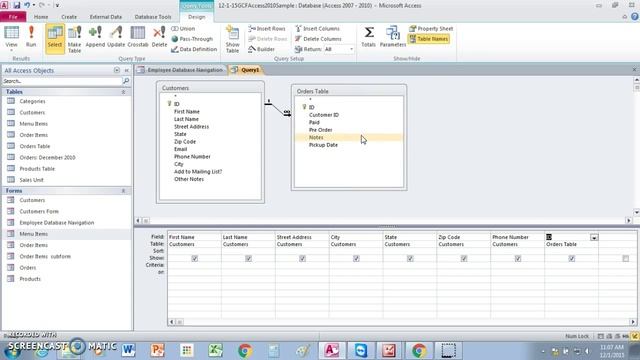Open query Parameters dialog
The image size is (640, 360).
coord(393,37)
